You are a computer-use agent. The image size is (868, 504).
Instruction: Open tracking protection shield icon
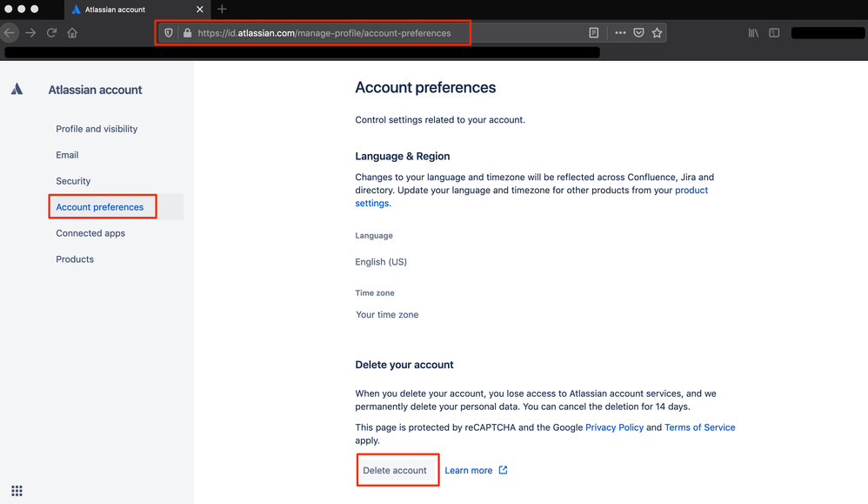pos(169,33)
